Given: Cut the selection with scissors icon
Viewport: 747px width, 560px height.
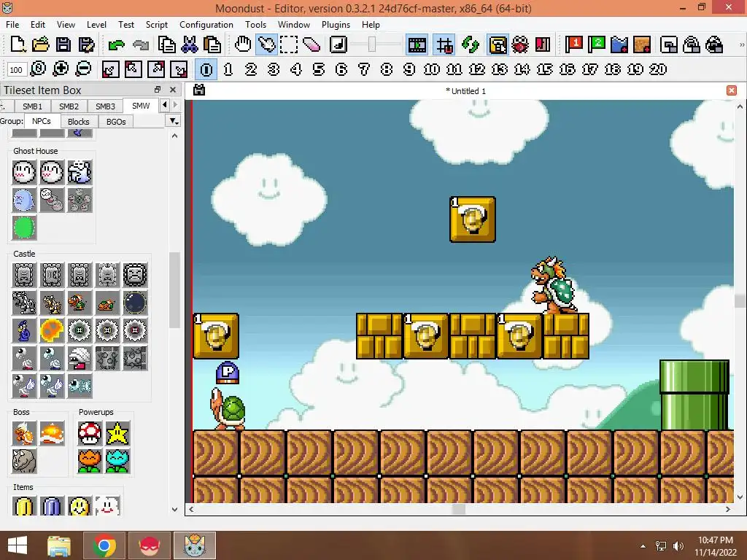Looking at the screenshot, I should click(190, 44).
